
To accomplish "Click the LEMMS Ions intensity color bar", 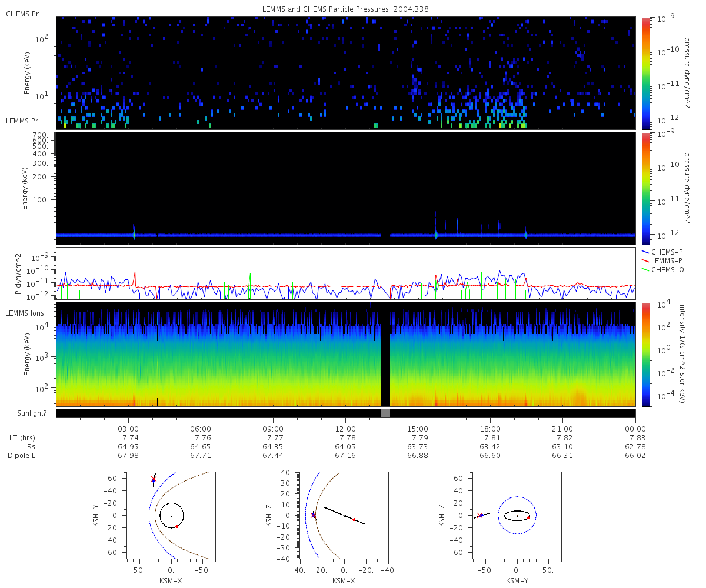I will (x=646, y=355).
